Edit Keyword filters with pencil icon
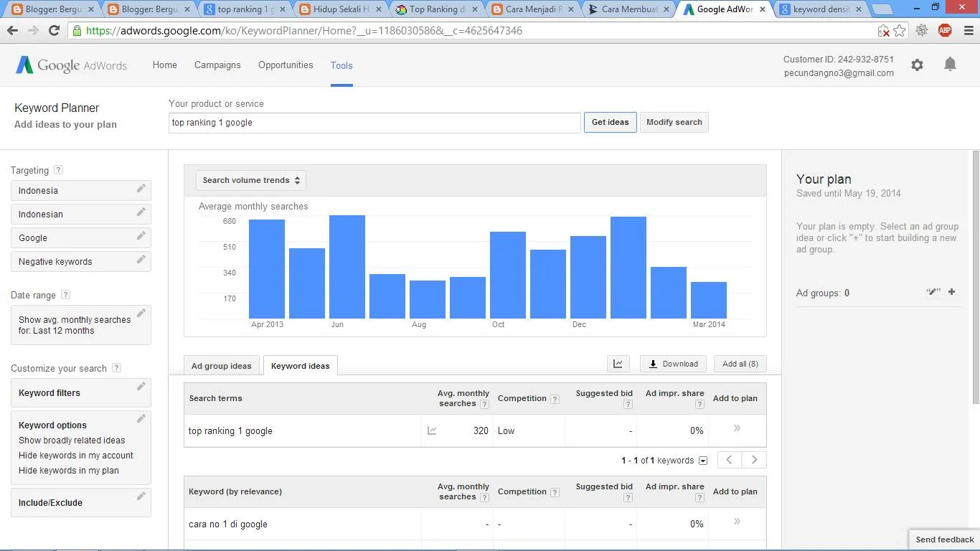Image resolution: width=980 pixels, height=551 pixels. tap(141, 387)
